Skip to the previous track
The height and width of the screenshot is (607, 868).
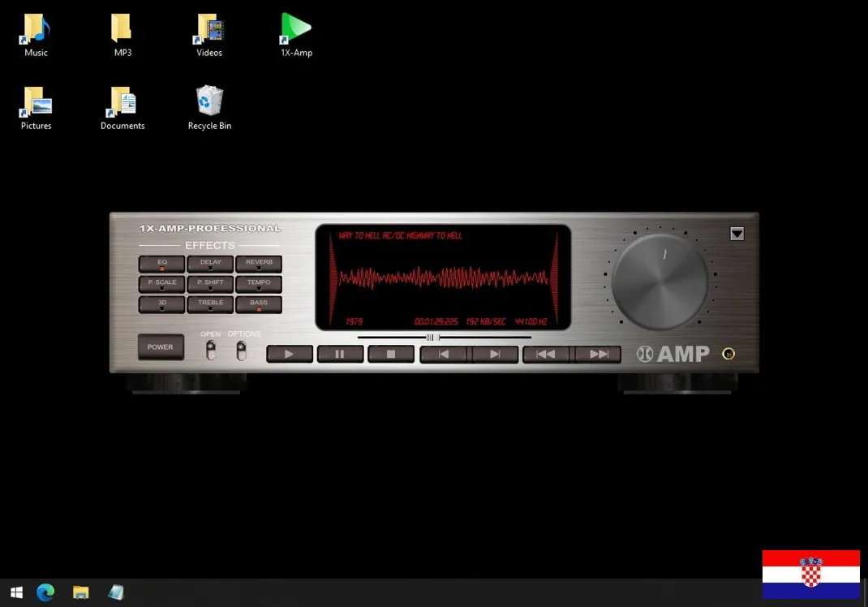click(443, 354)
